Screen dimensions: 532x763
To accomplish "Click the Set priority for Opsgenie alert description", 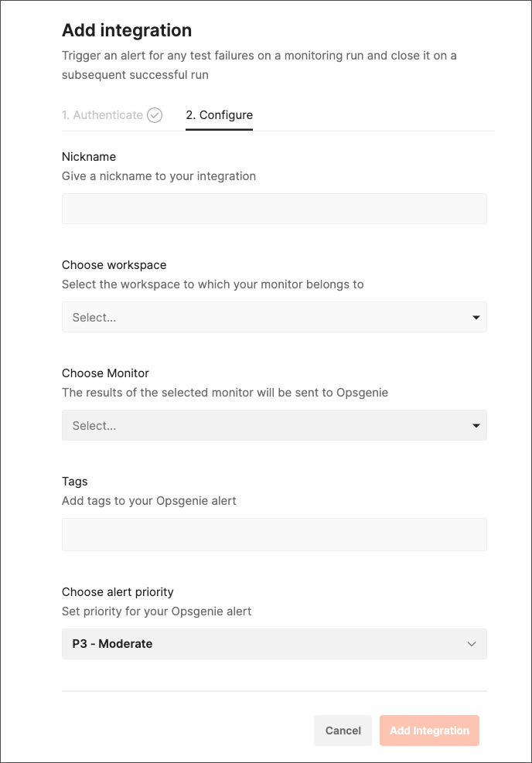I will pyautogui.click(x=156, y=611).
